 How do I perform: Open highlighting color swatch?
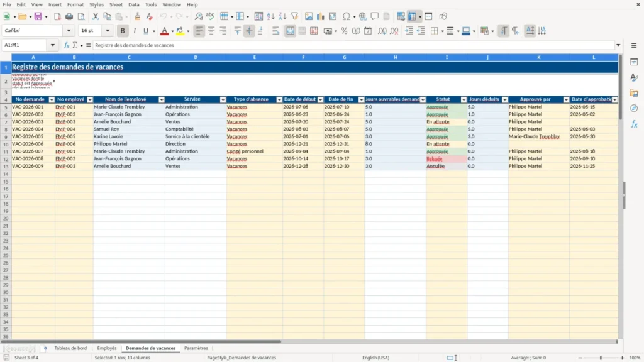tap(180, 31)
